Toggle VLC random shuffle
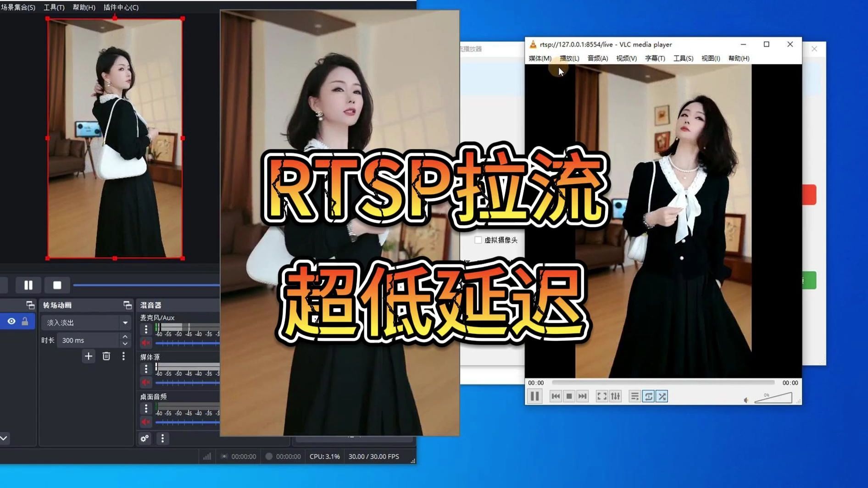The image size is (868, 488). click(x=662, y=396)
